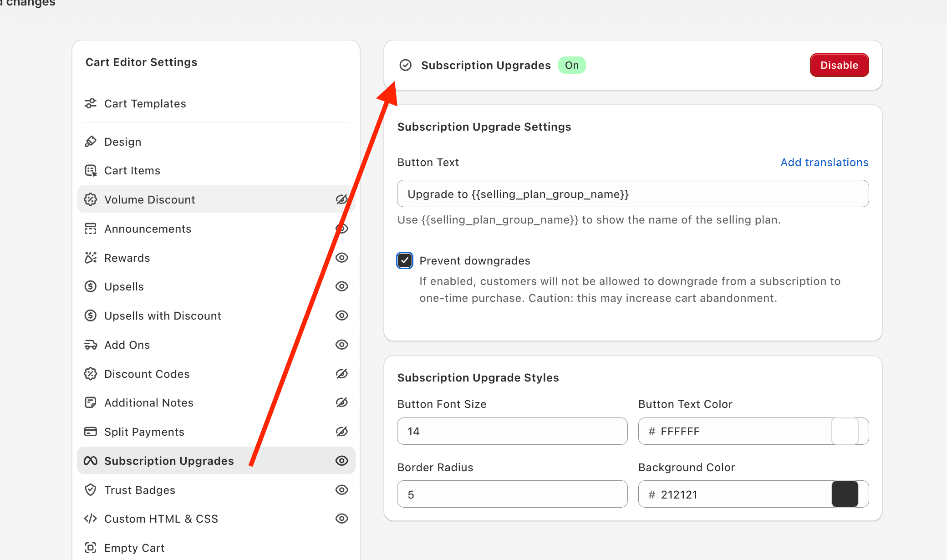947x560 pixels.
Task: Select Additional Notes in sidebar
Action: click(216, 402)
